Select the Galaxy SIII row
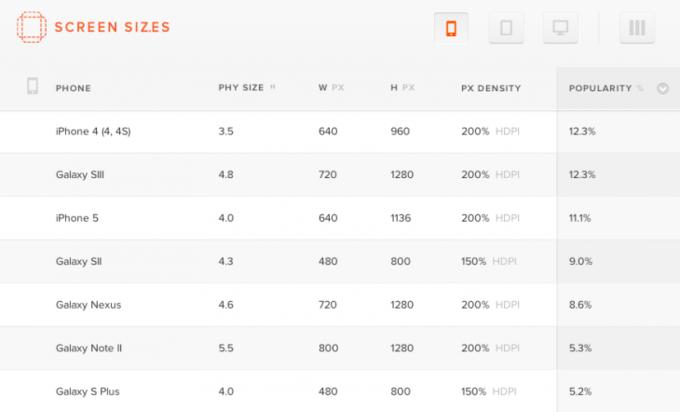 [340, 174]
